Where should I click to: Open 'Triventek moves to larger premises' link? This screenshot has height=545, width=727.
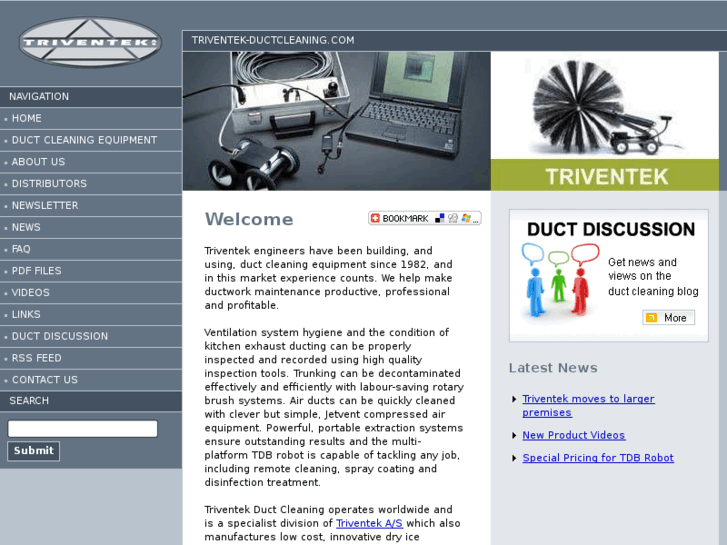pyautogui.click(x=588, y=405)
